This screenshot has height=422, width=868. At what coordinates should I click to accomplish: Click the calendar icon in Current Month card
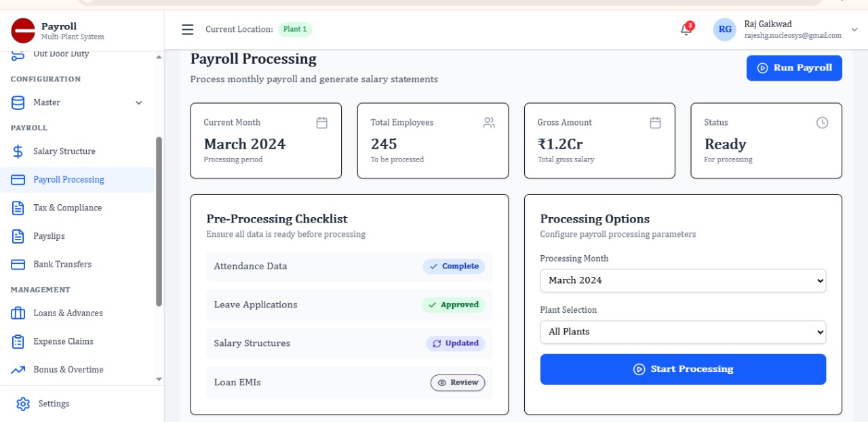[321, 123]
